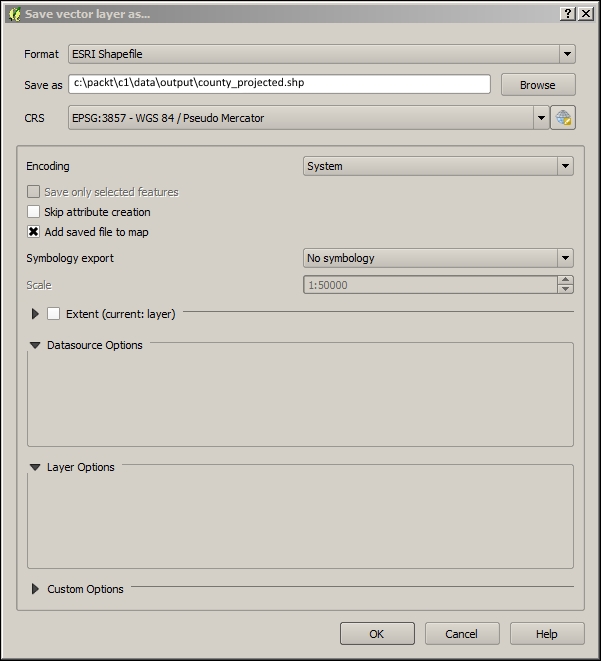Open the Symbology export dropdown
This screenshot has height=661, width=601.
click(438, 258)
